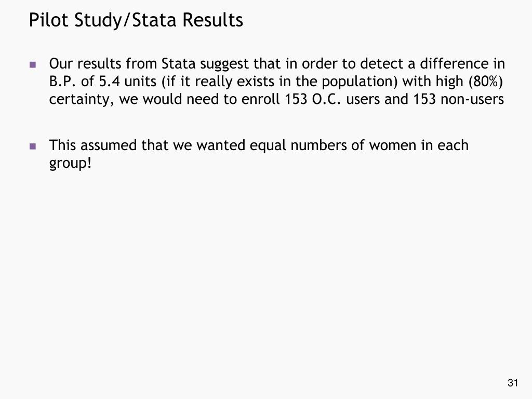Image resolution: width=532 pixels, height=399 pixels.
Task: Click the word group! in second bullet
Action: point(70,164)
